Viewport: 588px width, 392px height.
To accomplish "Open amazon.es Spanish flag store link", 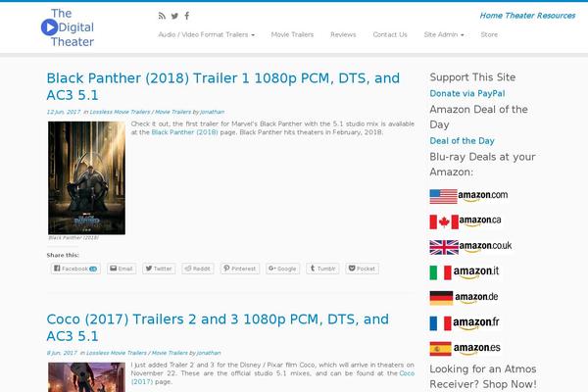I will [465, 349].
